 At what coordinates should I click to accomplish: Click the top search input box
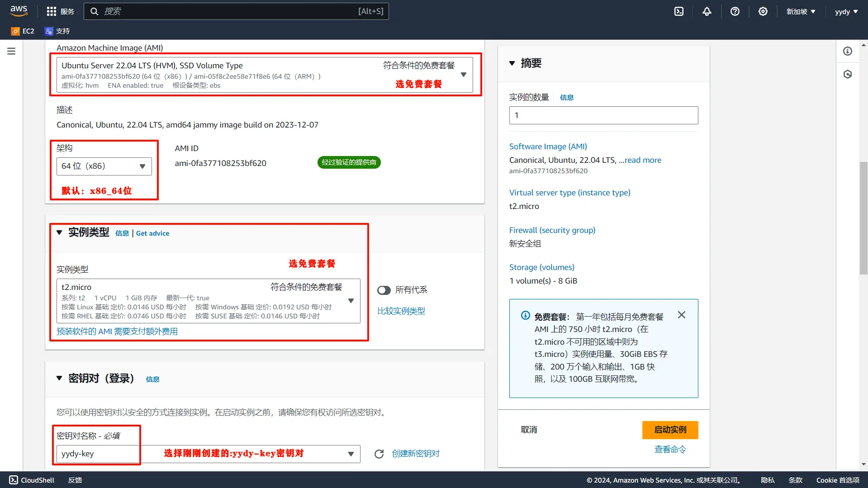pyautogui.click(x=236, y=11)
